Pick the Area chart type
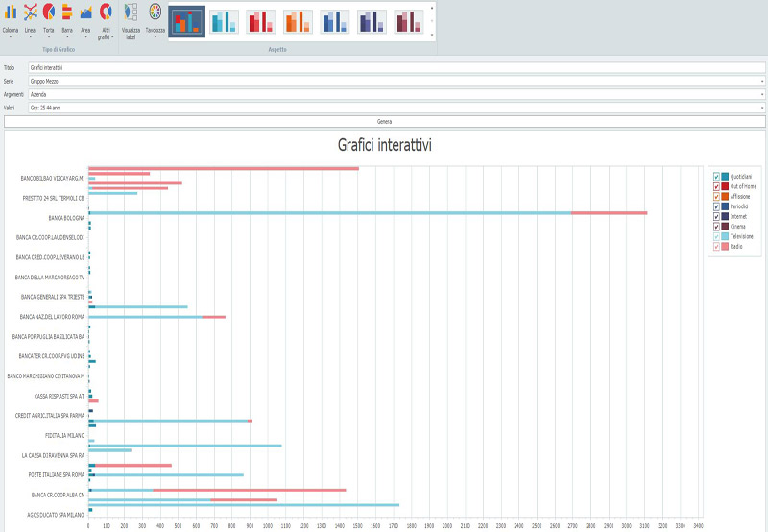Image resolution: width=768 pixels, height=532 pixels. coord(85,17)
